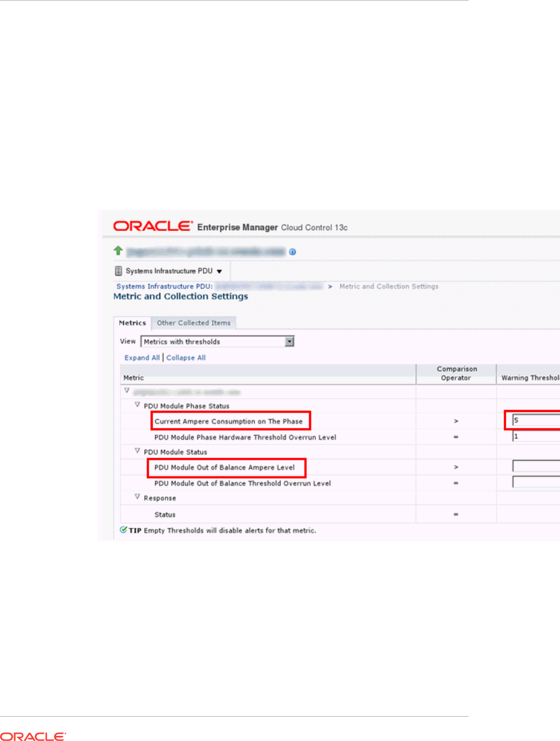
Task: Click warning threshold field for Out of Balance Ampere
Action: coord(536,466)
